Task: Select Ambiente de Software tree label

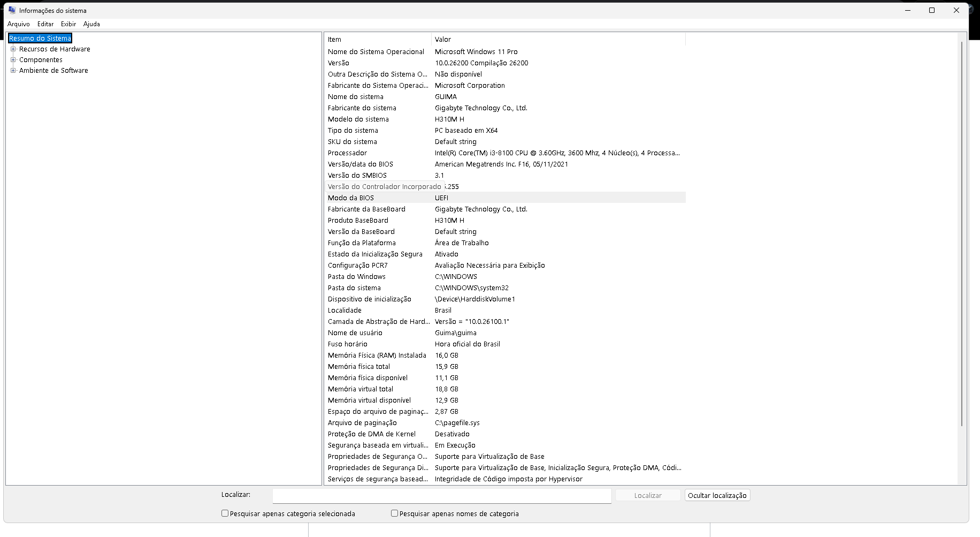Action: (x=53, y=71)
